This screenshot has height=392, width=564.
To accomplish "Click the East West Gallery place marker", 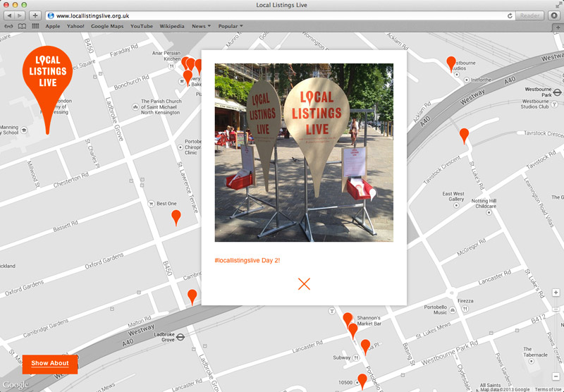I will point(456,205).
